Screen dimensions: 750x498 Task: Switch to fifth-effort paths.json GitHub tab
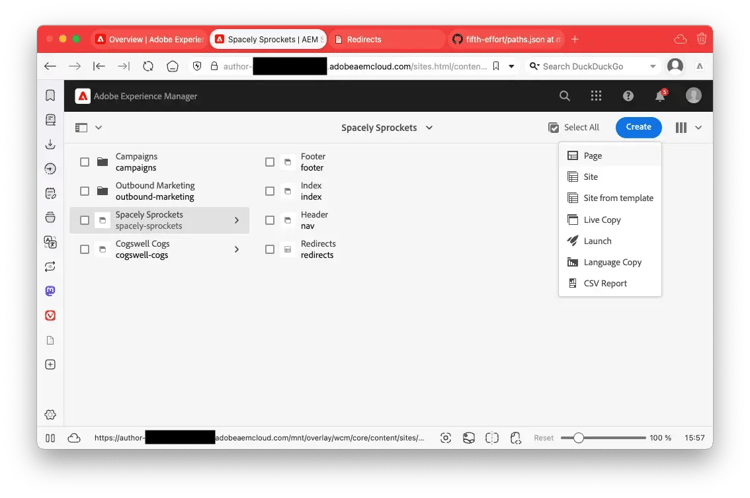pyautogui.click(x=506, y=39)
